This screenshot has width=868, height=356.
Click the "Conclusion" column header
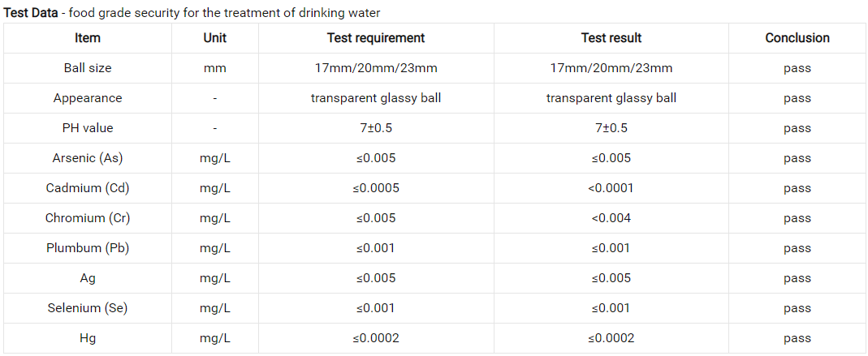click(797, 38)
